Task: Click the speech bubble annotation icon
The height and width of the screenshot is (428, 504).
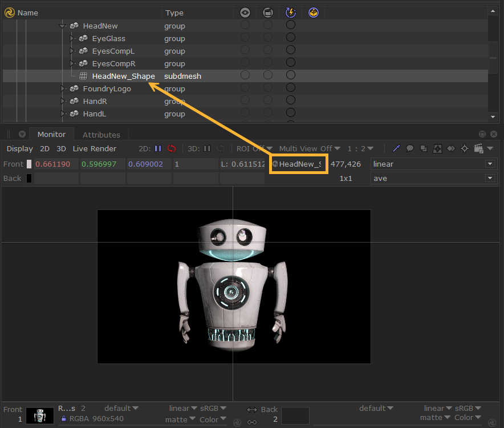Action: click(409, 148)
